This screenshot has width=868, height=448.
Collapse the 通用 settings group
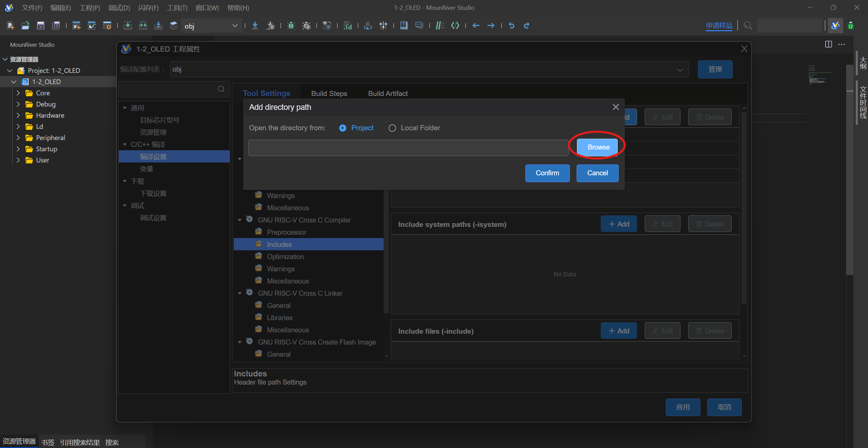point(125,108)
